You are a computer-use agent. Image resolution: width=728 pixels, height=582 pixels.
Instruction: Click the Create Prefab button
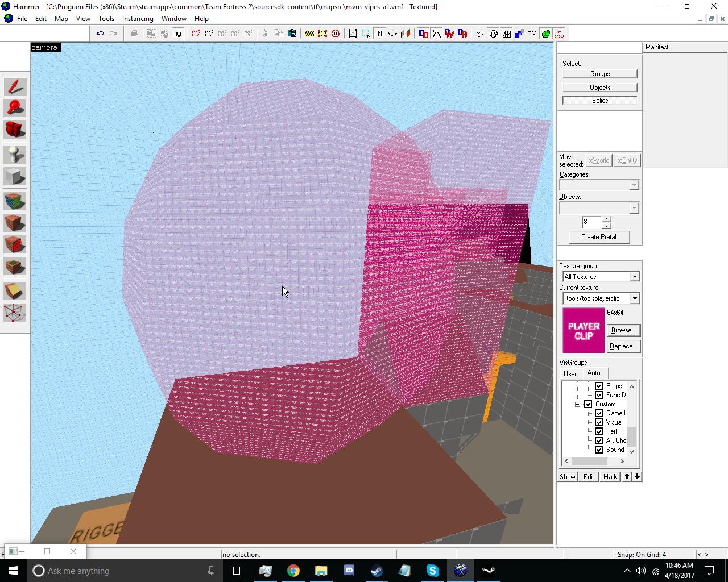coord(599,237)
